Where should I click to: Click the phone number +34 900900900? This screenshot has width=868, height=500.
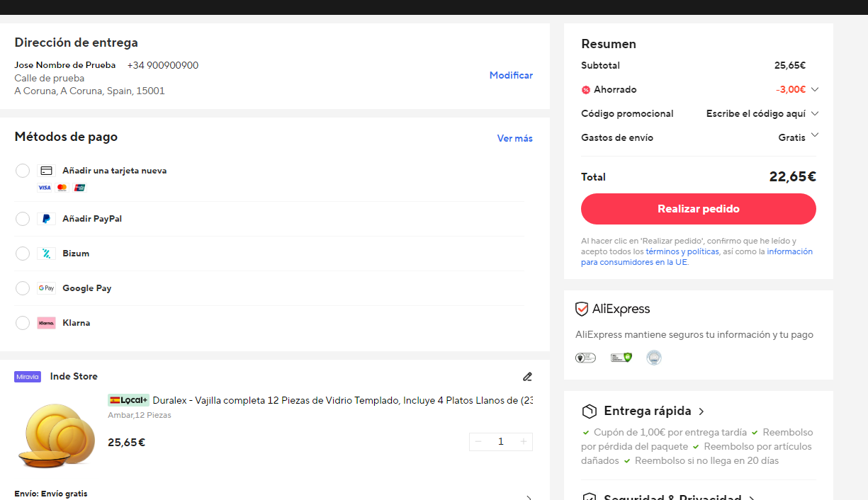163,65
